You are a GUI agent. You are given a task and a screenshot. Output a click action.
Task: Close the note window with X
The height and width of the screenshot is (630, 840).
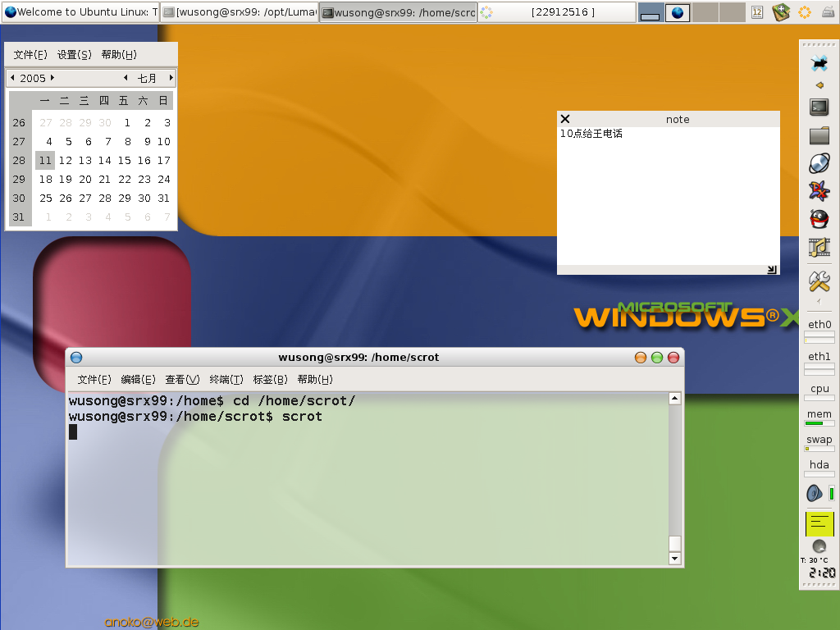click(x=565, y=119)
